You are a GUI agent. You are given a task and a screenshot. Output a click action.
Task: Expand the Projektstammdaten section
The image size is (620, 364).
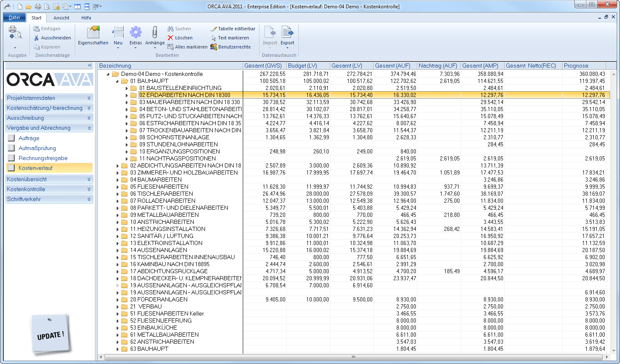coord(49,98)
